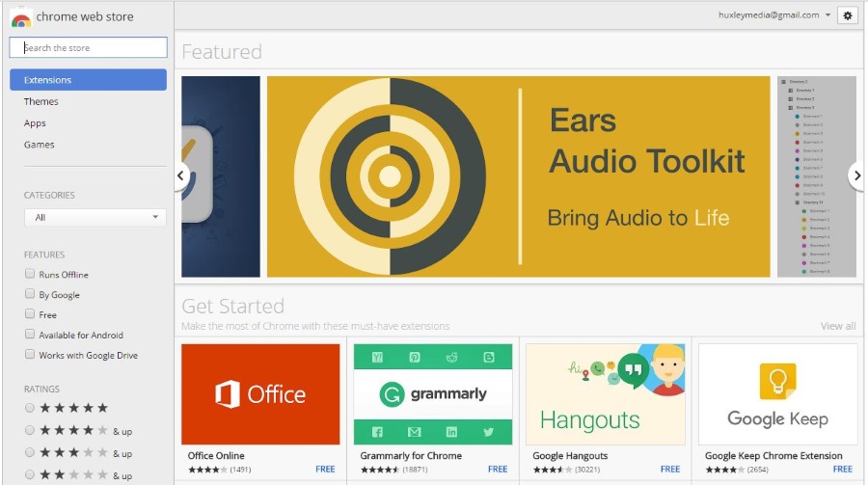This screenshot has width=868, height=485.
Task: Open the Office Online extension tile image
Action: [260, 394]
